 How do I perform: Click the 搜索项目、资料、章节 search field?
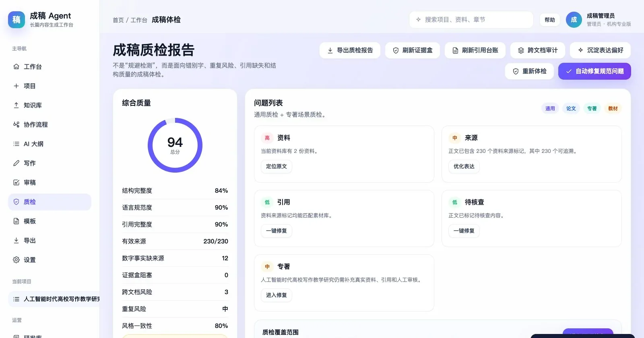coord(471,19)
